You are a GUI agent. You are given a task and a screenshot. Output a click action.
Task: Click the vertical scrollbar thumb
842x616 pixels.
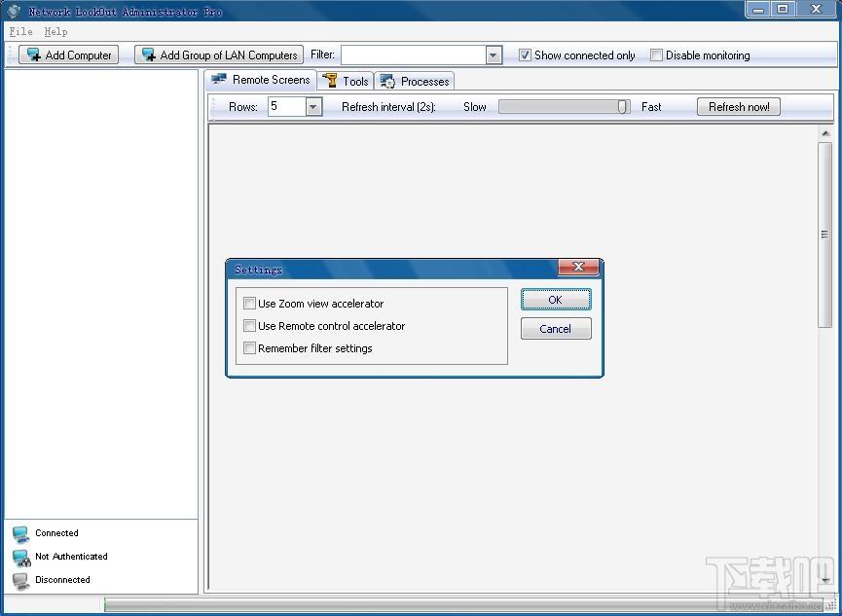(825, 235)
